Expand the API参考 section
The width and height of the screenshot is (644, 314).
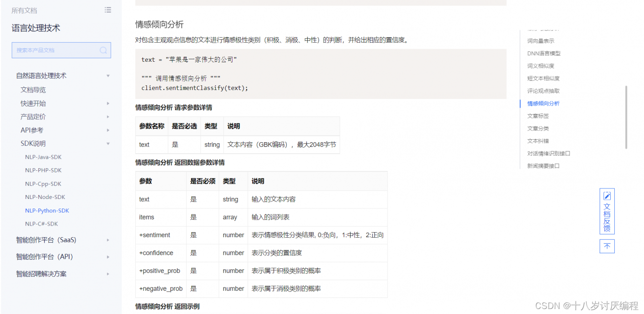pyautogui.click(x=107, y=130)
